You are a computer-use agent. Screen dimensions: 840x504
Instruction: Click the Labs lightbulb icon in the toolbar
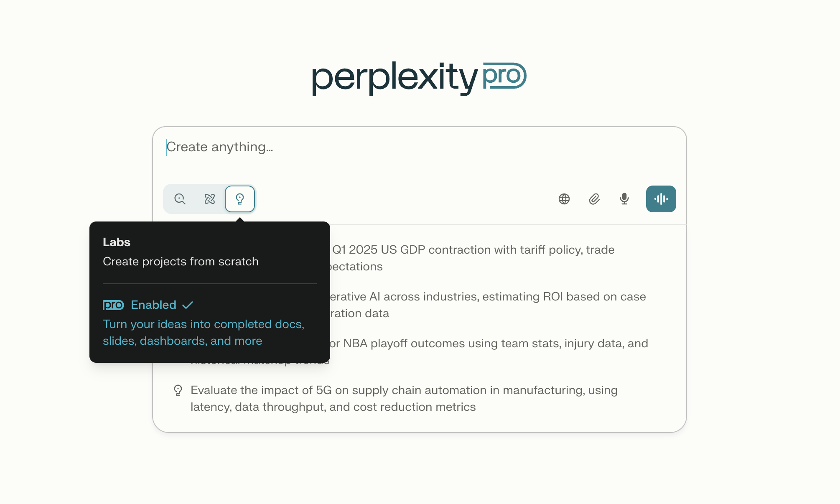(x=240, y=199)
